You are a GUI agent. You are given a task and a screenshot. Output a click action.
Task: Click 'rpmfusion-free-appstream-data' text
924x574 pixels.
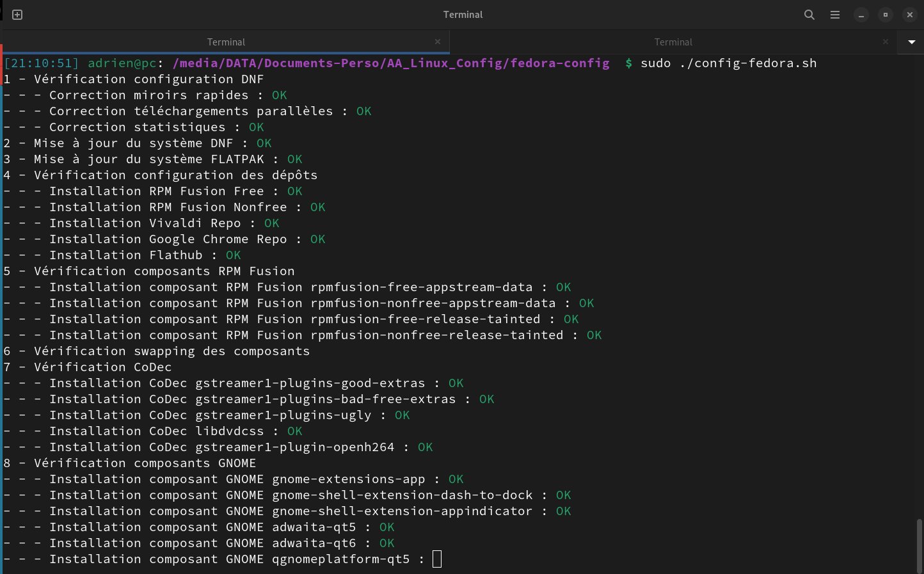422,287
